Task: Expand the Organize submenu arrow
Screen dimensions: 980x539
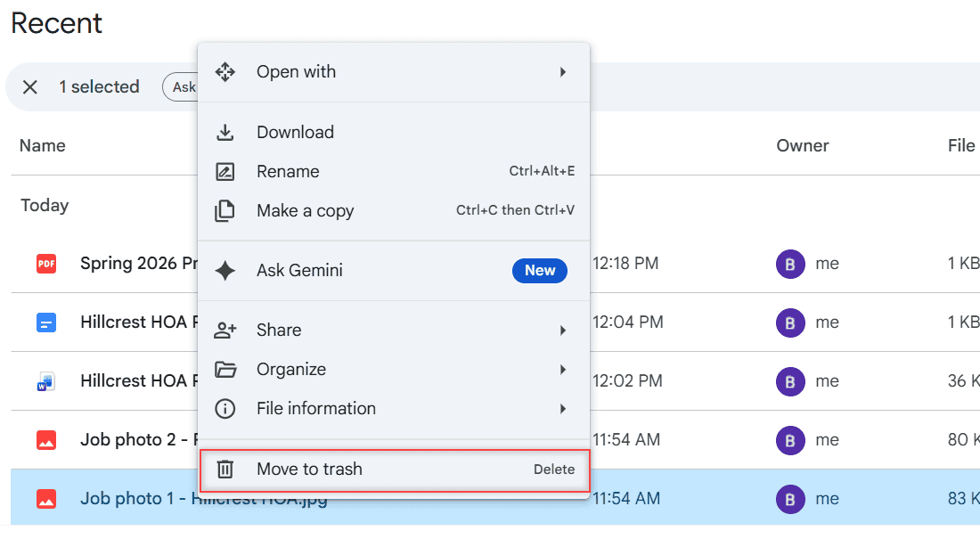Action: click(563, 370)
